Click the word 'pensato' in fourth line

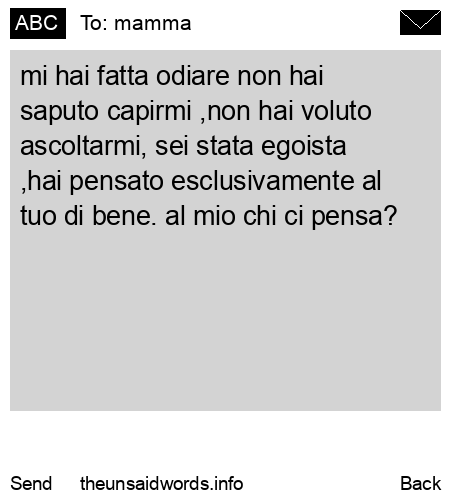click(x=117, y=182)
